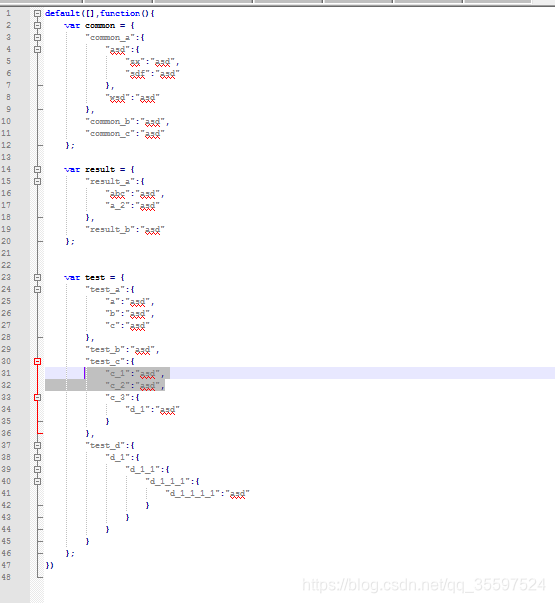Click the selected "c_2" key text
The height and width of the screenshot is (603, 555).
point(117,385)
